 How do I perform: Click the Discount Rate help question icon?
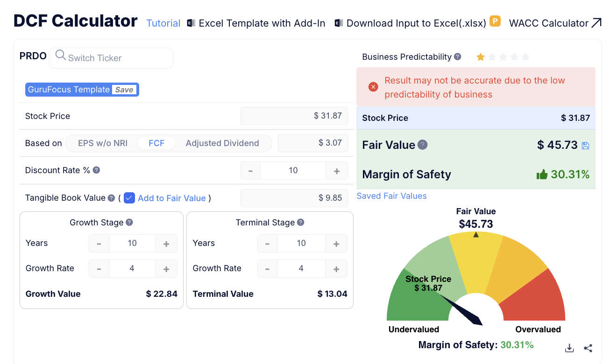(96, 170)
